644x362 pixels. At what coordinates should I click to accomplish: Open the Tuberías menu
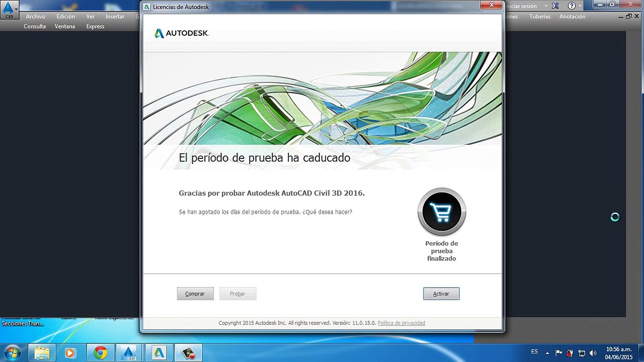[x=540, y=17]
